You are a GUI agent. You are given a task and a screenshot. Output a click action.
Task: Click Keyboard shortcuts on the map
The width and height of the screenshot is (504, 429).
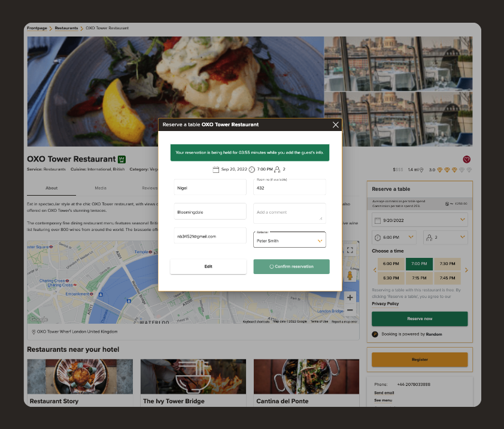click(256, 321)
